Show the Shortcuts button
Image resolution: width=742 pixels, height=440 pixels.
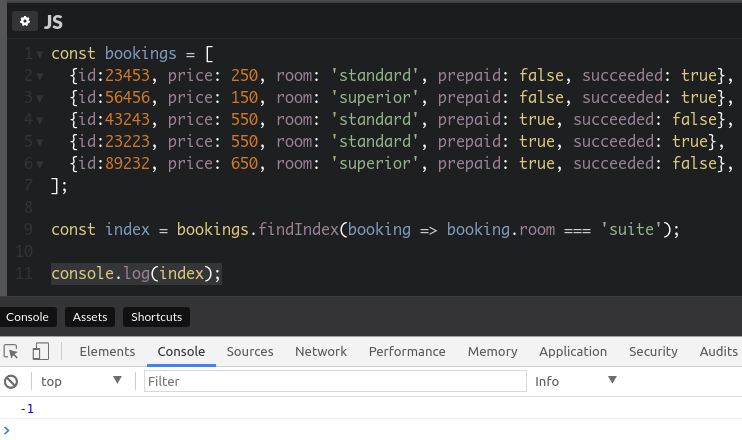157,317
